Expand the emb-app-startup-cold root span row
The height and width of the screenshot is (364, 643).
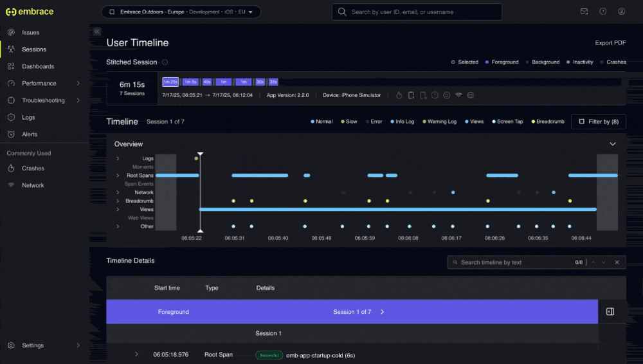pos(136,354)
